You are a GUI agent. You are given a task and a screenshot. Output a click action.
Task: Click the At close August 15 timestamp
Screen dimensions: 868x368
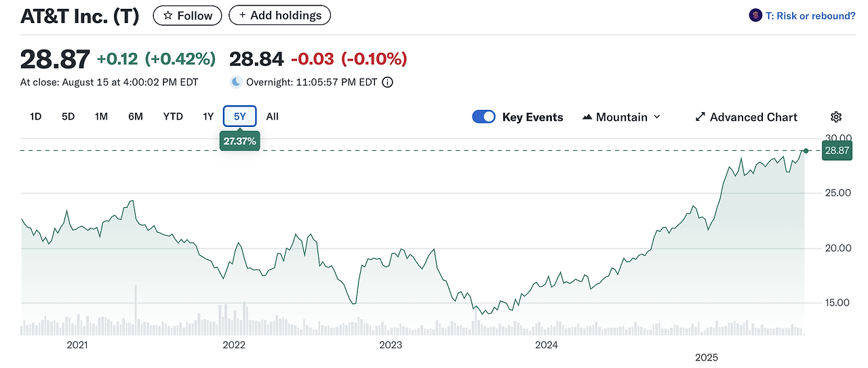108,82
